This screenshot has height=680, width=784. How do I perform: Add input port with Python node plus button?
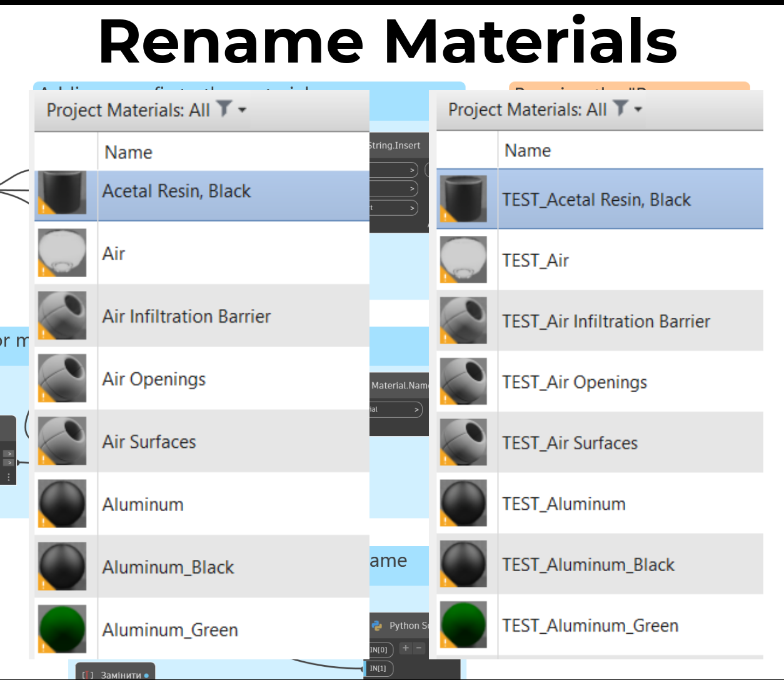(x=406, y=648)
